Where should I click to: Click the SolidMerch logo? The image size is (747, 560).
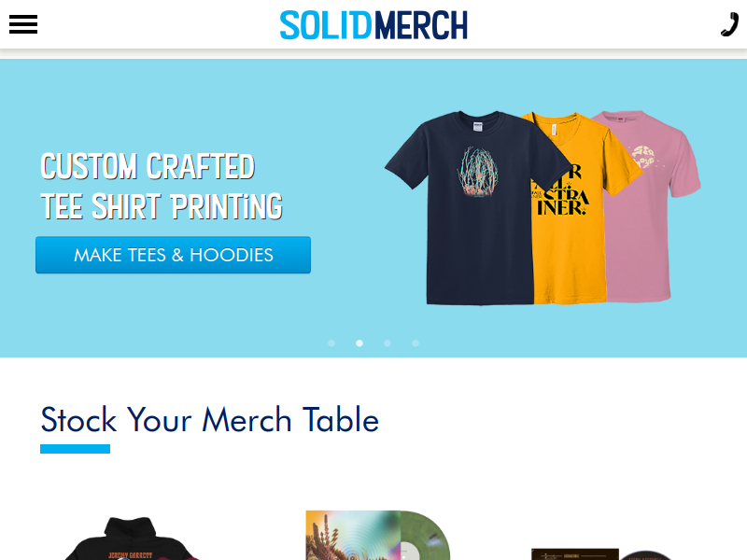[373, 25]
